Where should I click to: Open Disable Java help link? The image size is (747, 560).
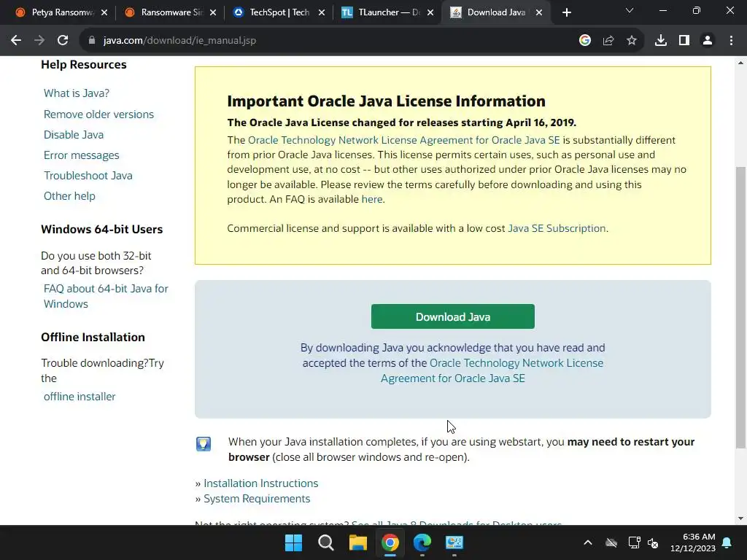[74, 135]
